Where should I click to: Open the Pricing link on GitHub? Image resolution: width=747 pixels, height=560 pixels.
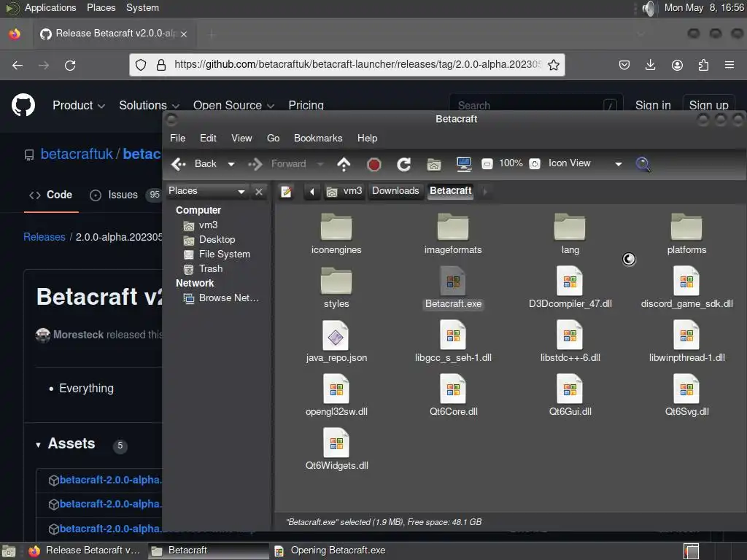click(306, 105)
